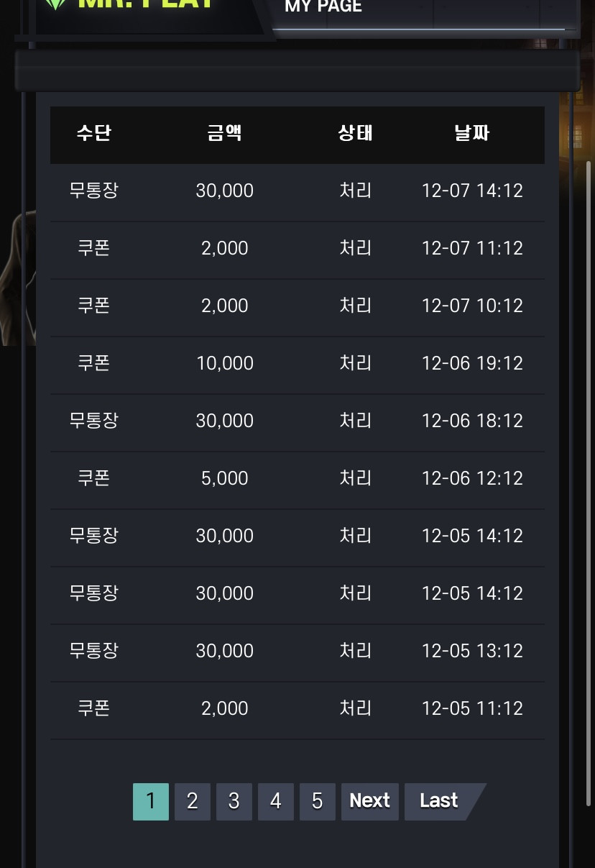Image resolution: width=595 pixels, height=868 pixels.
Task: Click the MR. PLAY diamond logo icon
Action: (x=55, y=4)
